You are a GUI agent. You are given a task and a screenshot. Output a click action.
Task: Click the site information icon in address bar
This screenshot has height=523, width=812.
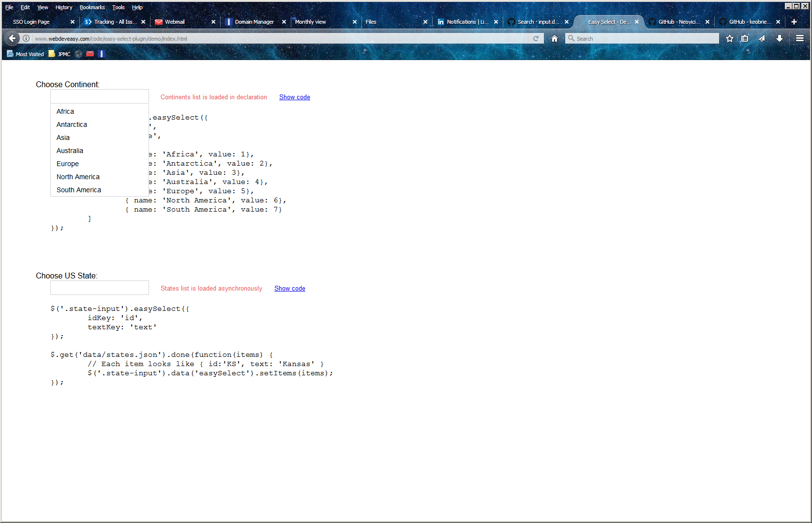pyautogui.click(x=26, y=38)
